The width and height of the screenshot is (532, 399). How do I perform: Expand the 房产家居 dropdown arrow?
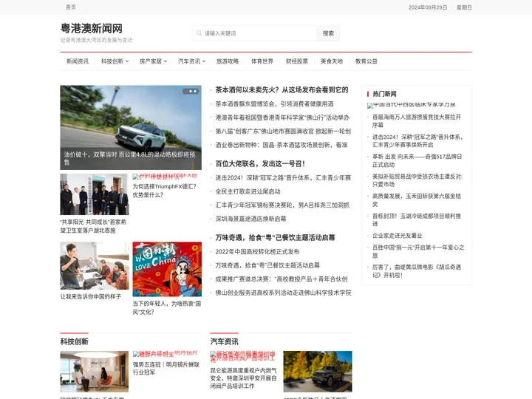(x=166, y=61)
